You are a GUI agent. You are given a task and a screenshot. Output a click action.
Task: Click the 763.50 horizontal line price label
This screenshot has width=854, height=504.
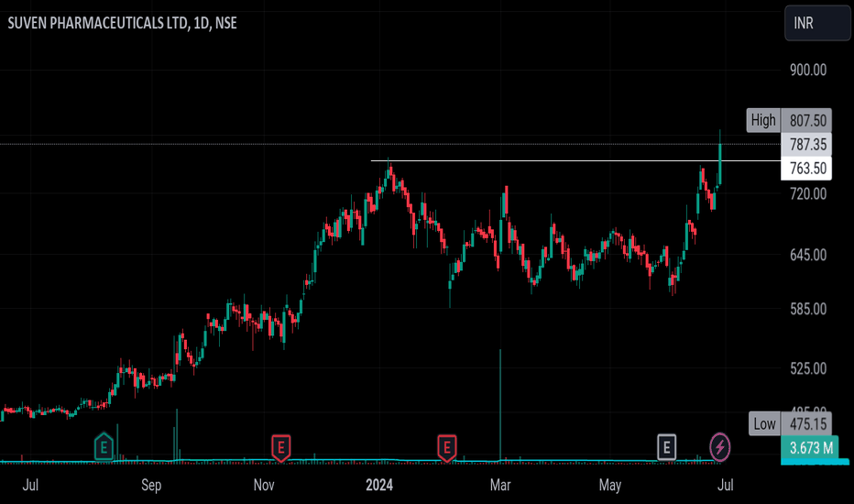tap(807, 169)
